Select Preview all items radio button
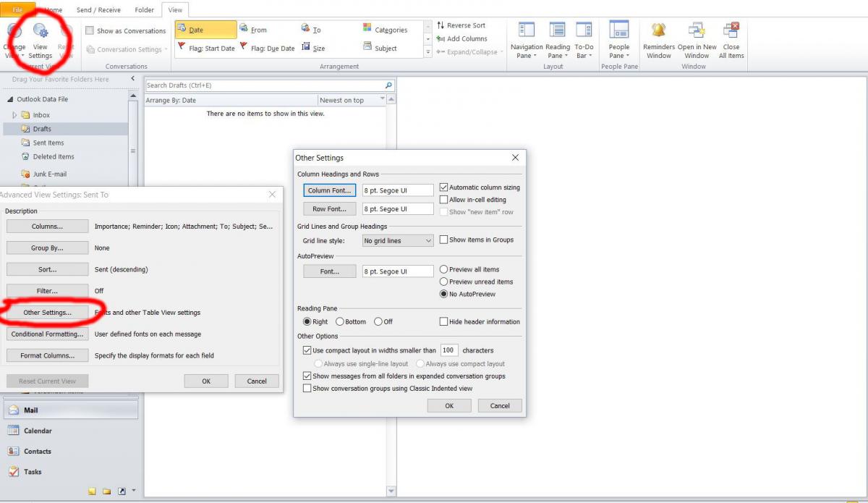Screen dimensions: 868x503 click(x=444, y=269)
